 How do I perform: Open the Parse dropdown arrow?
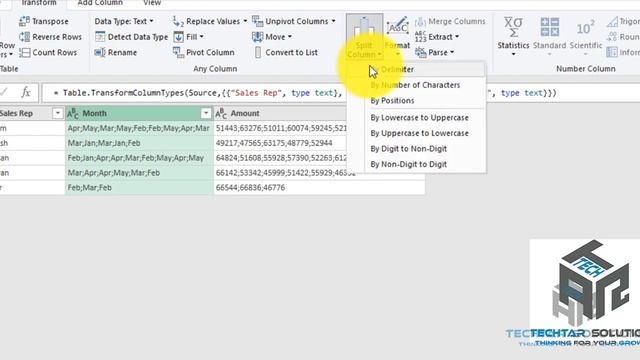[x=452, y=52]
